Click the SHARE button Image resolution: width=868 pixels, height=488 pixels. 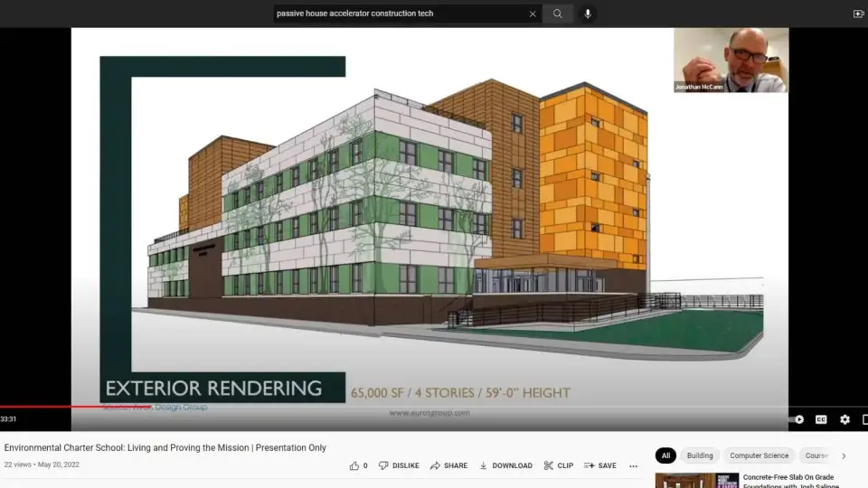pyautogui.click(x=448, y=465)
